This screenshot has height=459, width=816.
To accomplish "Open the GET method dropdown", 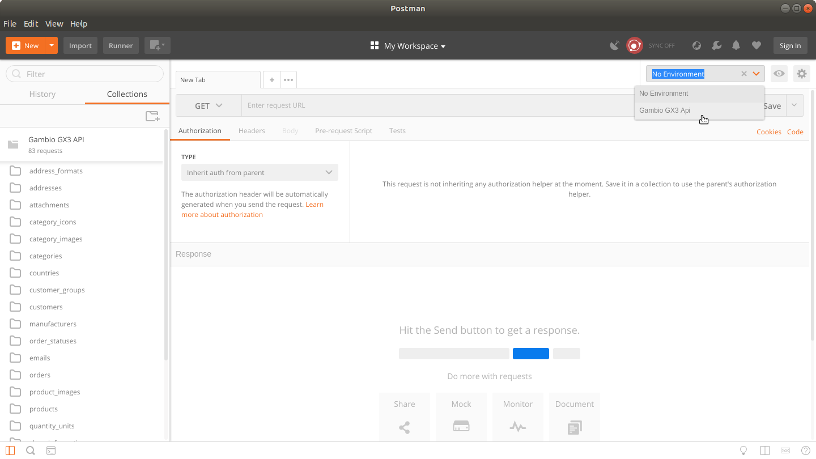I will coord(208,105).
